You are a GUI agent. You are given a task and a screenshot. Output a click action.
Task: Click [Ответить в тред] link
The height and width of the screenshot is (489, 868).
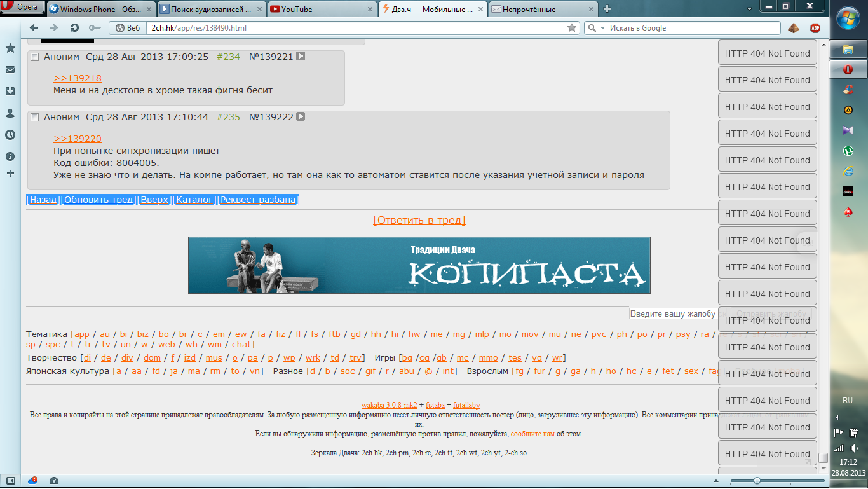419,220
